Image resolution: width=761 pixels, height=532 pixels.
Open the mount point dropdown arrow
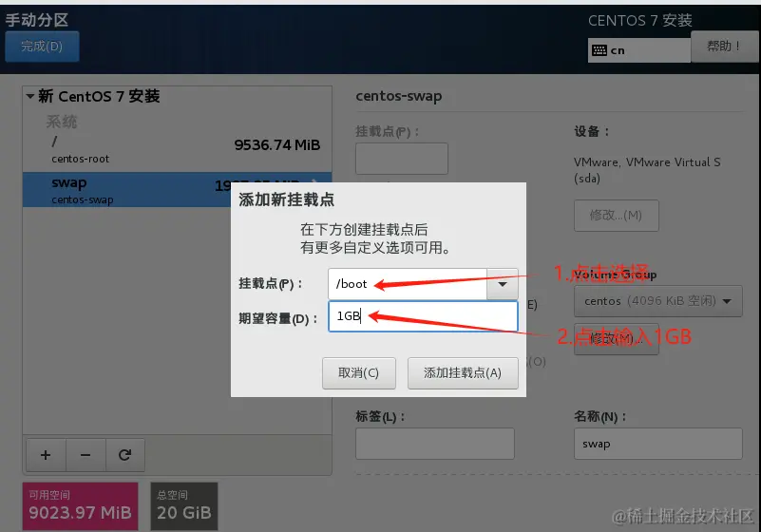(503, 284)
